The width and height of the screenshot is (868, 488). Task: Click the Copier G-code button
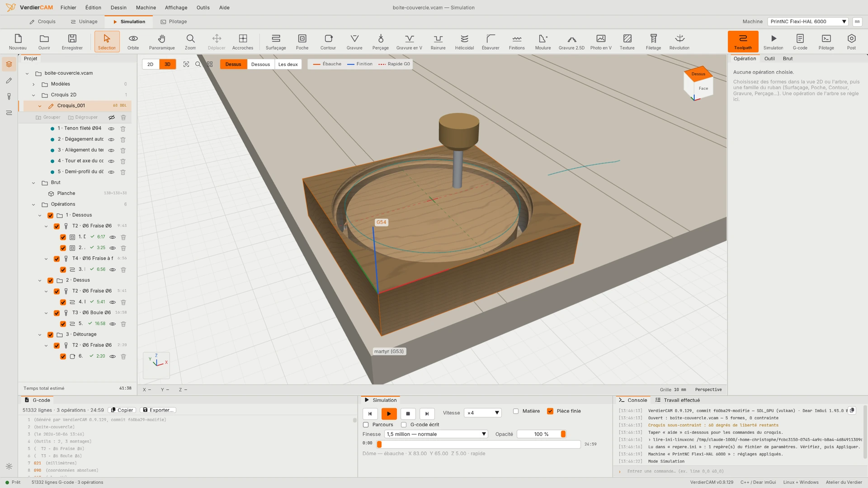pos(122,410)
